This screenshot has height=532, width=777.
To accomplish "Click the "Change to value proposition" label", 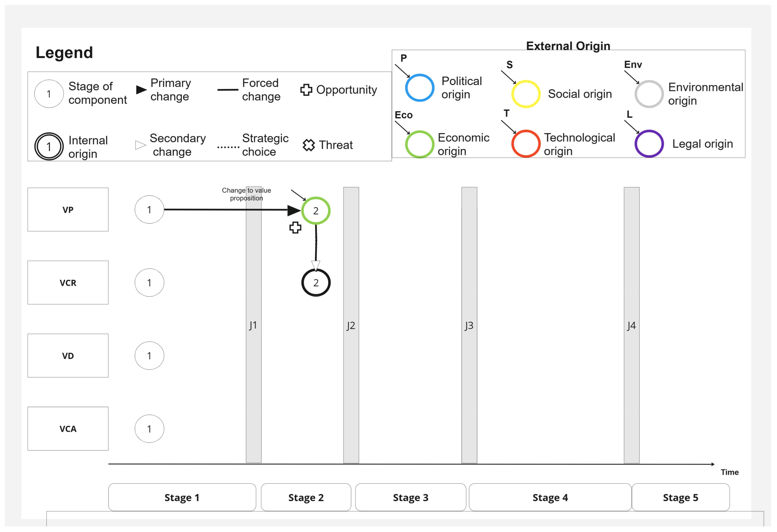I will pyautogui.click(x=247, y=194).
